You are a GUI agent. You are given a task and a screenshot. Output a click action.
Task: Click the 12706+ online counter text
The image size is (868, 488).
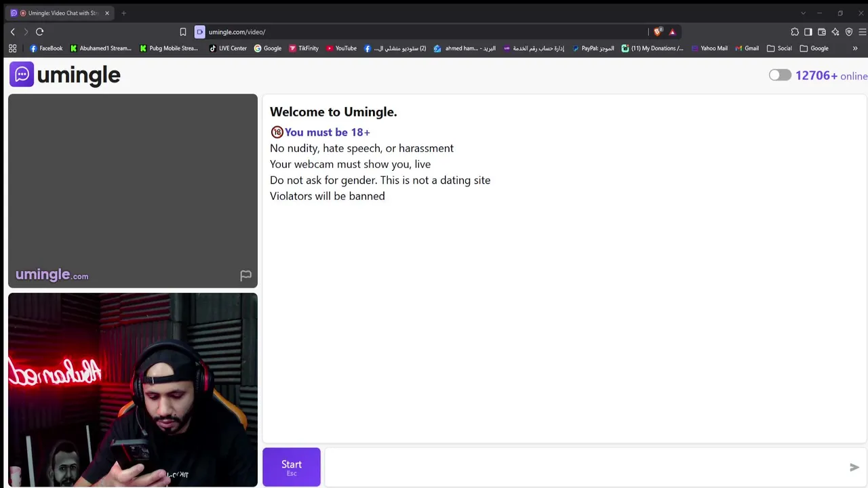831,75
